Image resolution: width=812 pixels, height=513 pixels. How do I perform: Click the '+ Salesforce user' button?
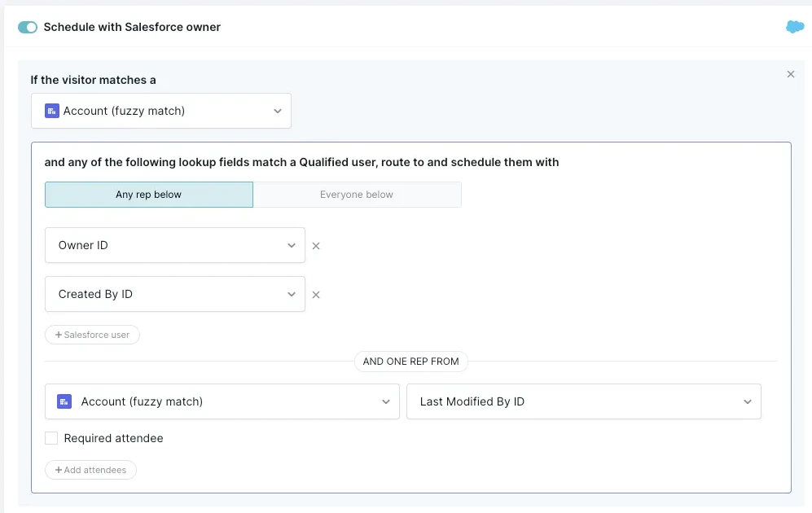92,335
